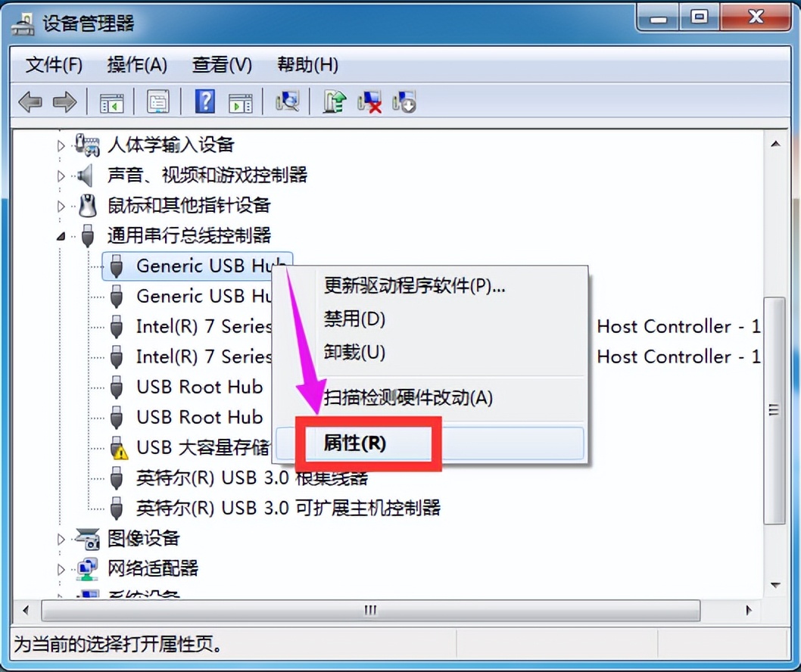Open the Help question mark icon
This screenshot has height=672, width=801.
[x=205, y=101]
